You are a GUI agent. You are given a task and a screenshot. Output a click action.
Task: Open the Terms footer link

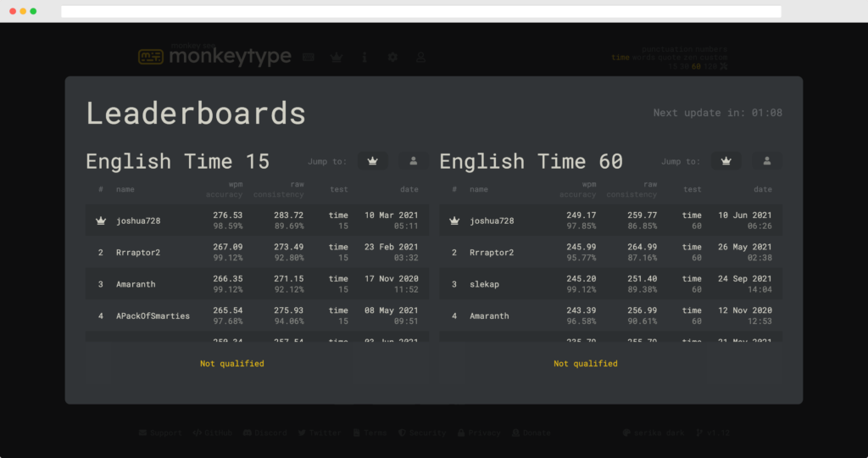[370, 433]
